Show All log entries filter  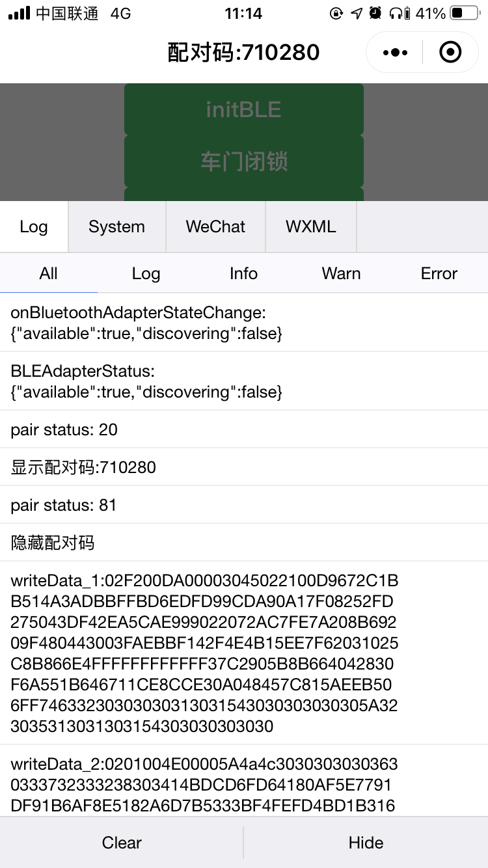tap(49, 273)
